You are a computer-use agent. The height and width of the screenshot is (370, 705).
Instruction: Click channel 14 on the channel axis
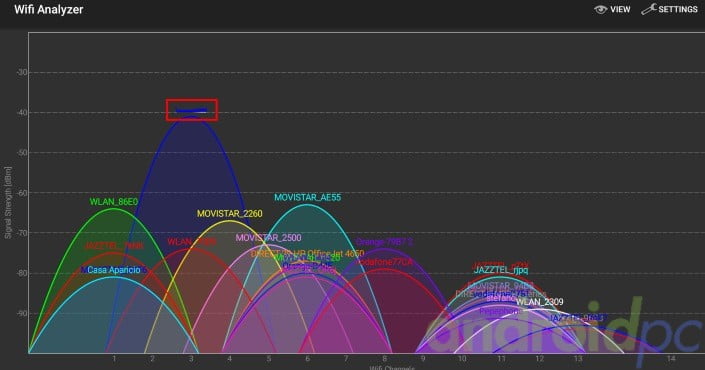point(671,359)
